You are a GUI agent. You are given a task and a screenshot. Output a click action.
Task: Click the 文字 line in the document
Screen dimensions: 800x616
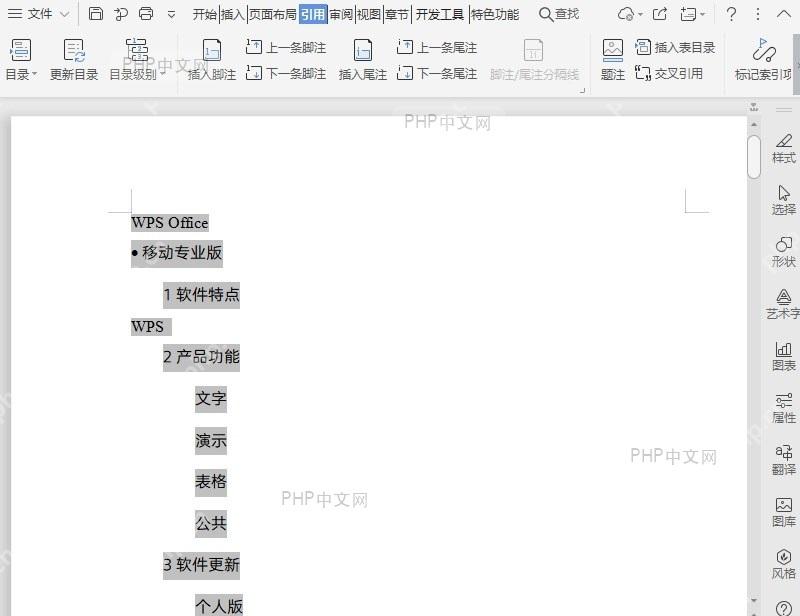click(x=211, y=399)
